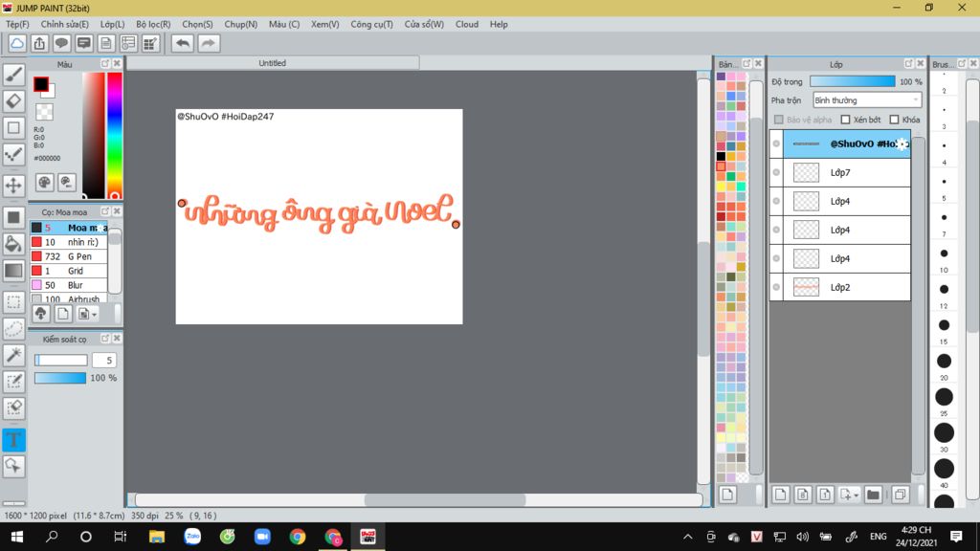Toggle the Xén bớt checkbox
The width and height of the screenshot is (980, 551).
click(846, 120)
